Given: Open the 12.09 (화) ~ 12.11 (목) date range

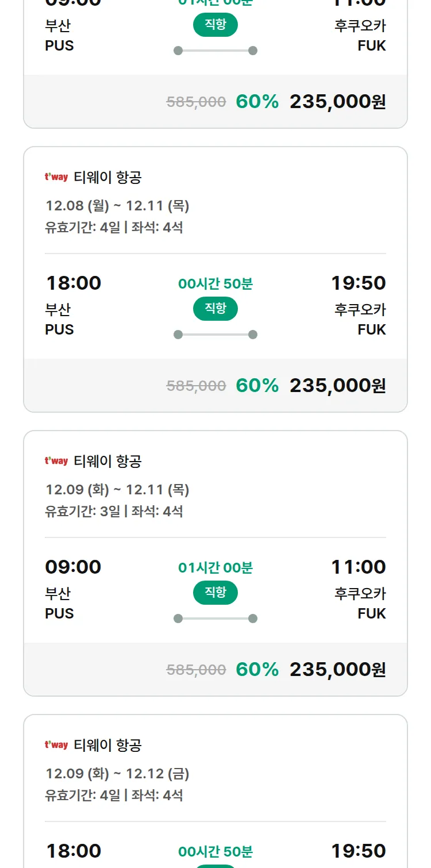Looking at the screenshot, I should point(117,490).
